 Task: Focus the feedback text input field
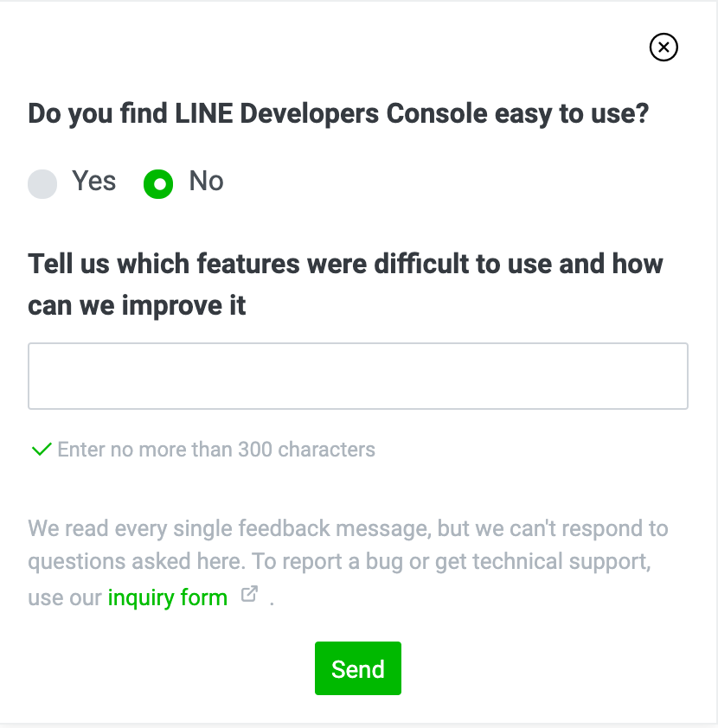click(358, 376)
